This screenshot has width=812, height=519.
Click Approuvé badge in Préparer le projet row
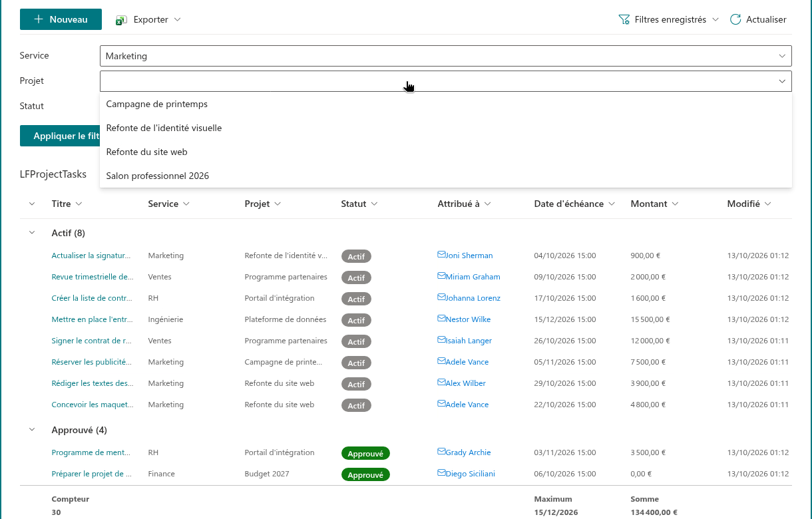coord(365,474)
